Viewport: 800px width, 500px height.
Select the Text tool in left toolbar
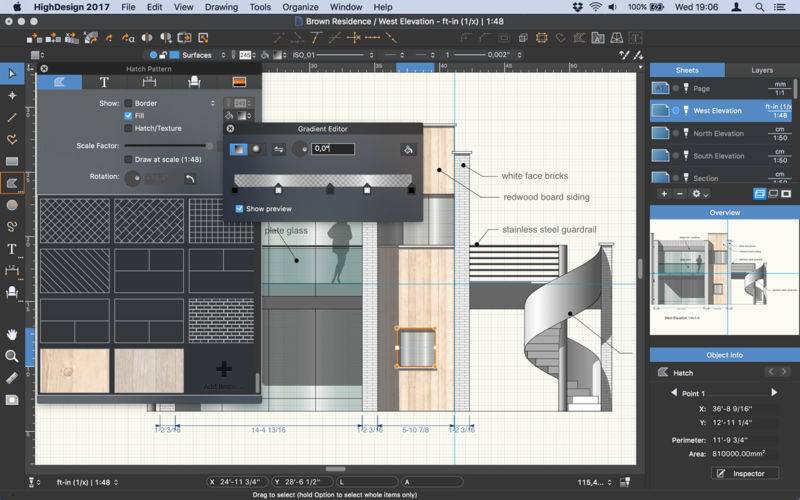(12, 249)
